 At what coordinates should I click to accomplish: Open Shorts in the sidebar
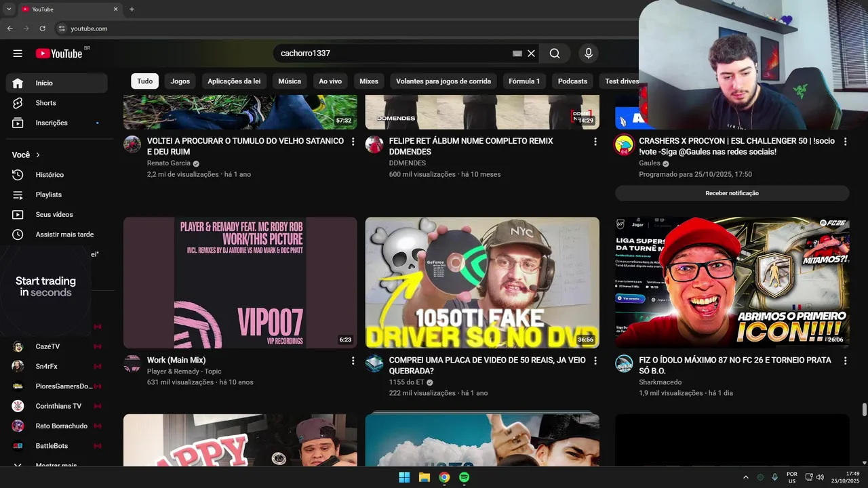tap(57, 103)
